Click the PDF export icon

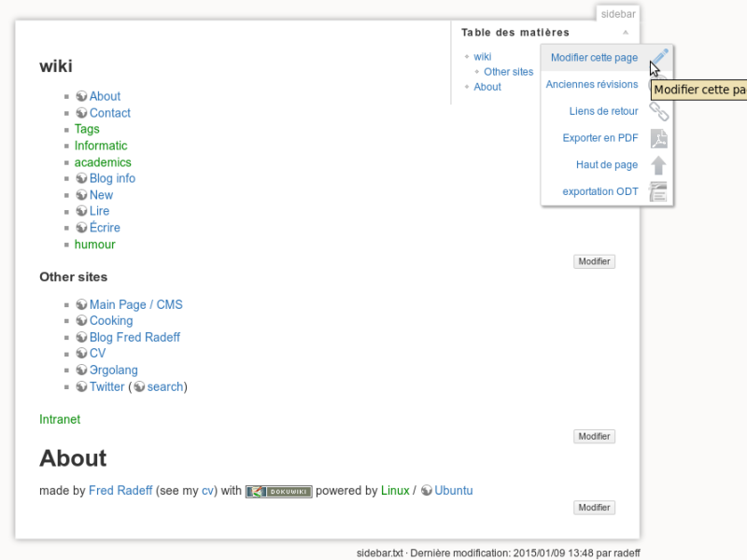point(659,138)
